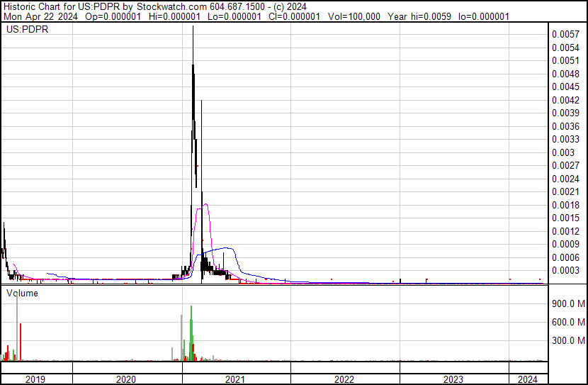Click the 0.0015 price axis label
The width and height of the screenshot is (588, 385).
pos(565,218)
